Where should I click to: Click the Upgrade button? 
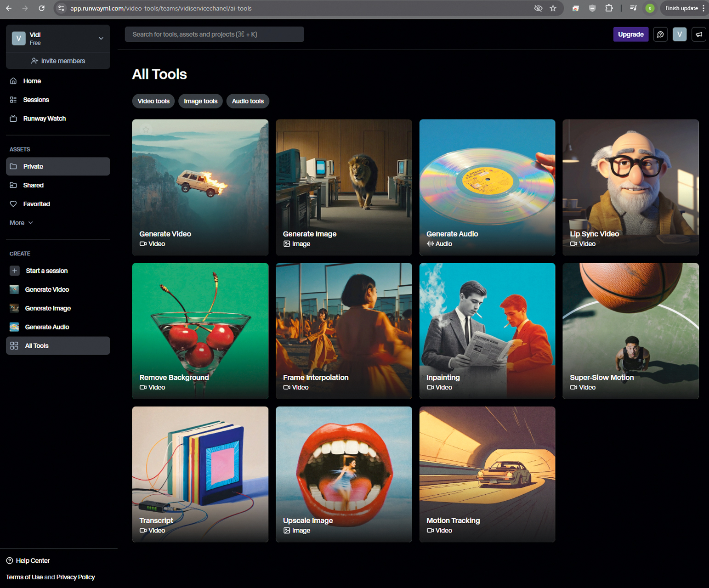630,34
